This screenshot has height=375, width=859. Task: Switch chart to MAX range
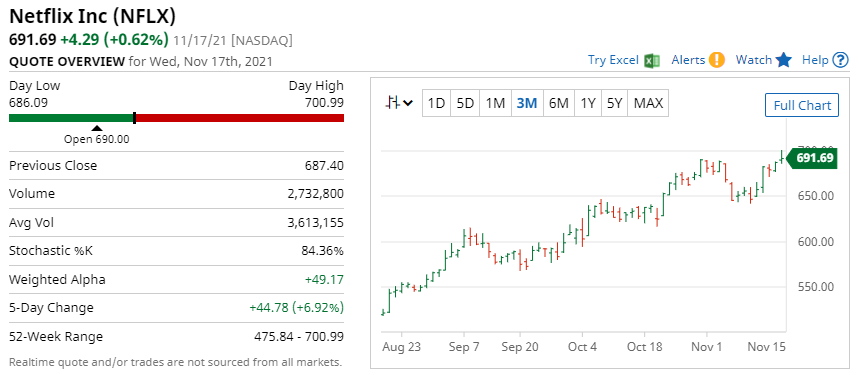[649, 103]
